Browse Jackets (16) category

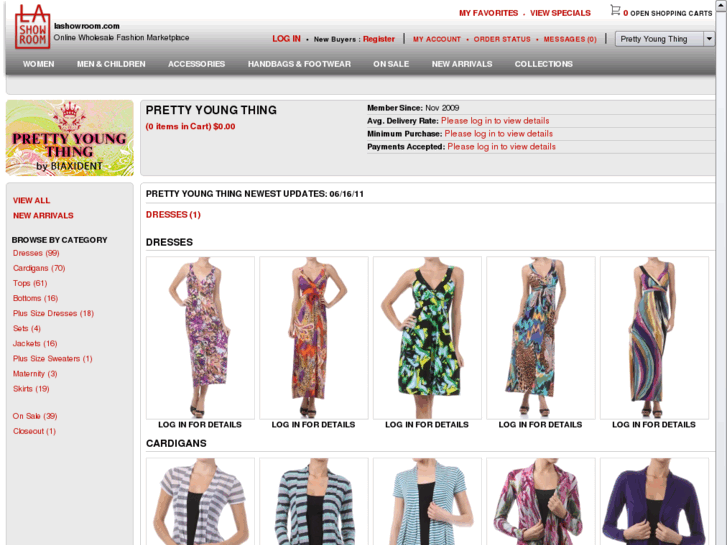(x=35, y=344)
